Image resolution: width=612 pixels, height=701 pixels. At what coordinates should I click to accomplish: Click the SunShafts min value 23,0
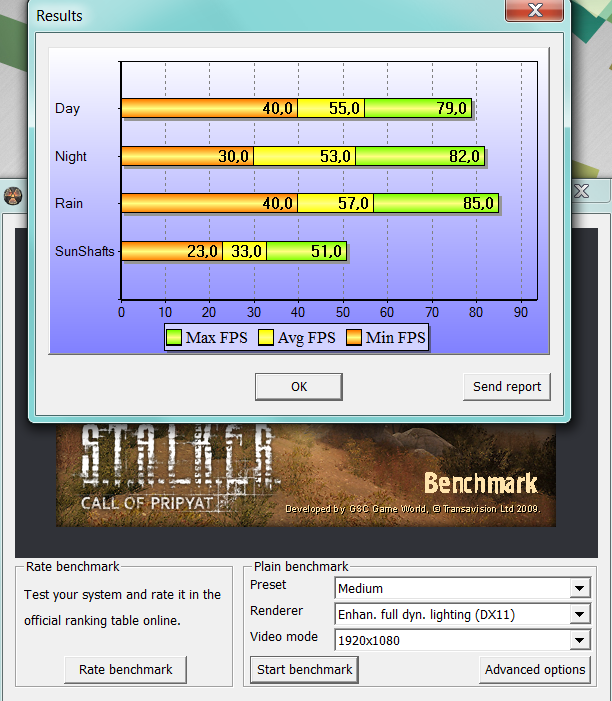[202, 251]
